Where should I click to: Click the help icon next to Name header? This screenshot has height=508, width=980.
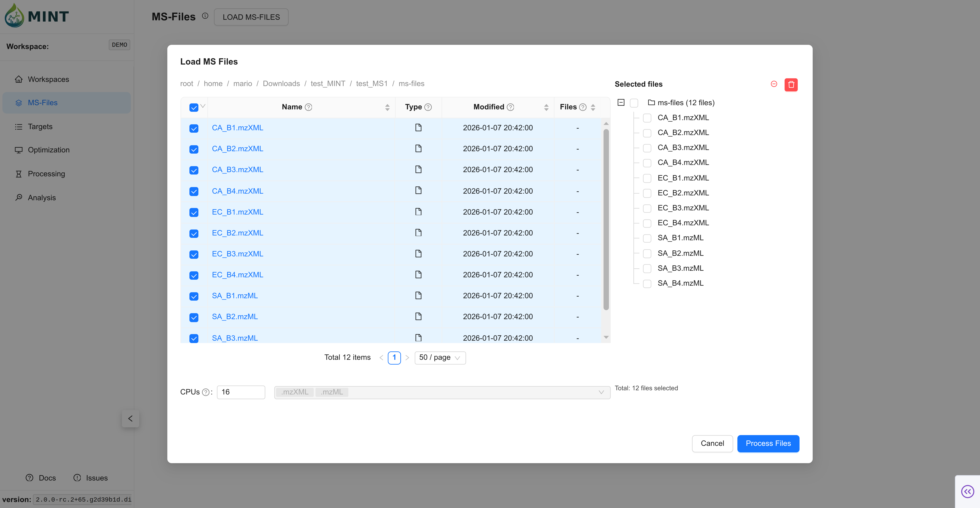pos(308,107)
